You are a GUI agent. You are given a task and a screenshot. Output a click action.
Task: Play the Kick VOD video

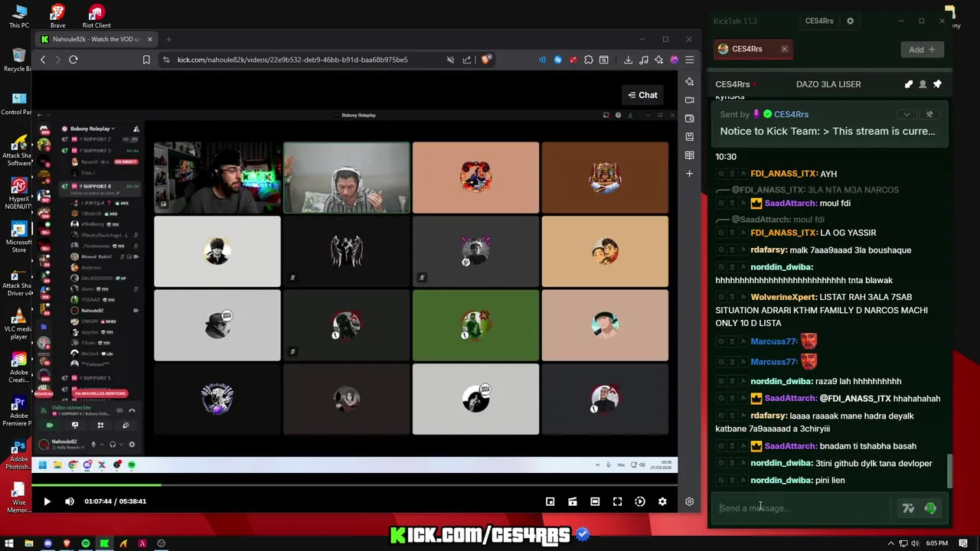[47, 501]
